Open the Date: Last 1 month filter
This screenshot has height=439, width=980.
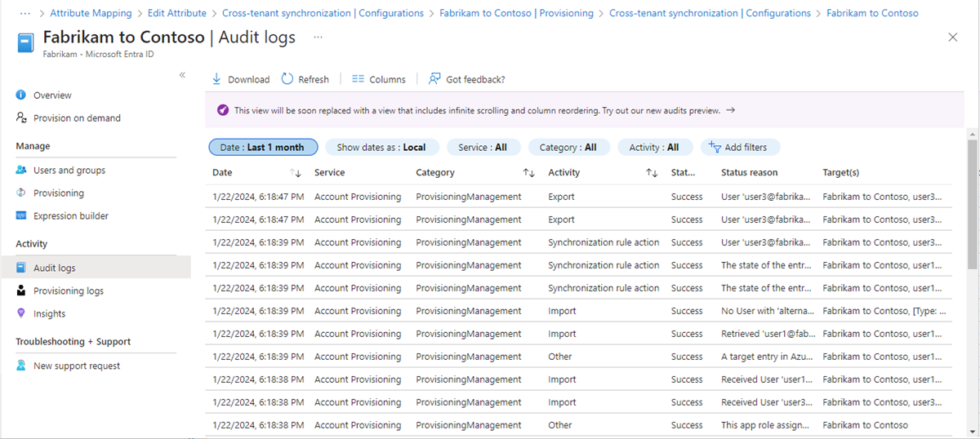pos(263,148)
